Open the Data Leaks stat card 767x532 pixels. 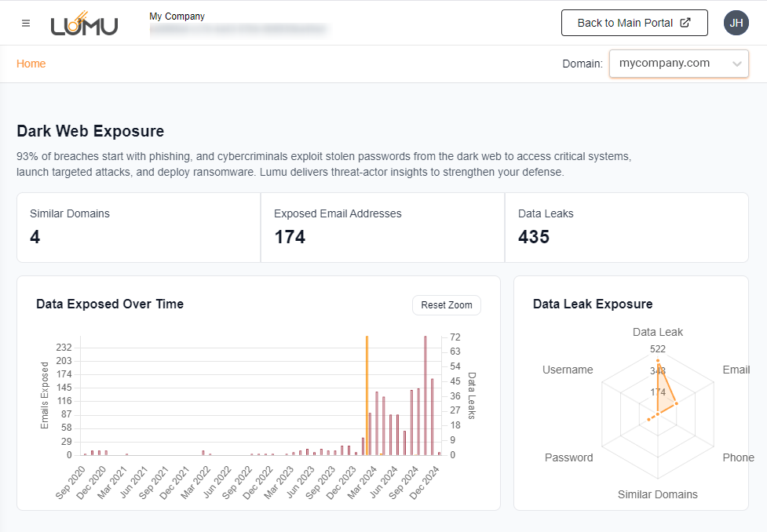pos(626,228)
